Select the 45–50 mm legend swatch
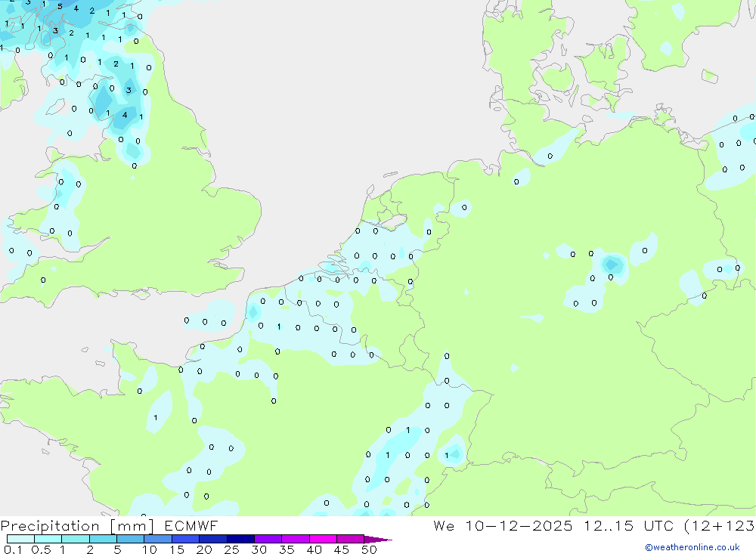This screenshot has width=756, height=554. point(350,539)
